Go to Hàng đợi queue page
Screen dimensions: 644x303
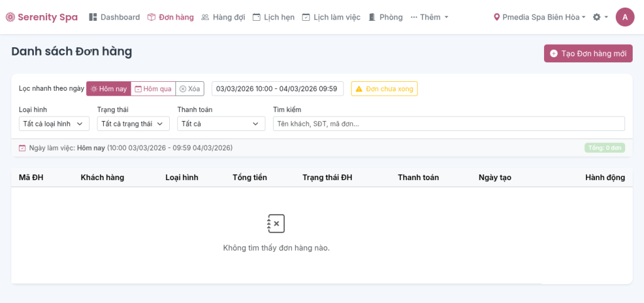tap(223, 17)
